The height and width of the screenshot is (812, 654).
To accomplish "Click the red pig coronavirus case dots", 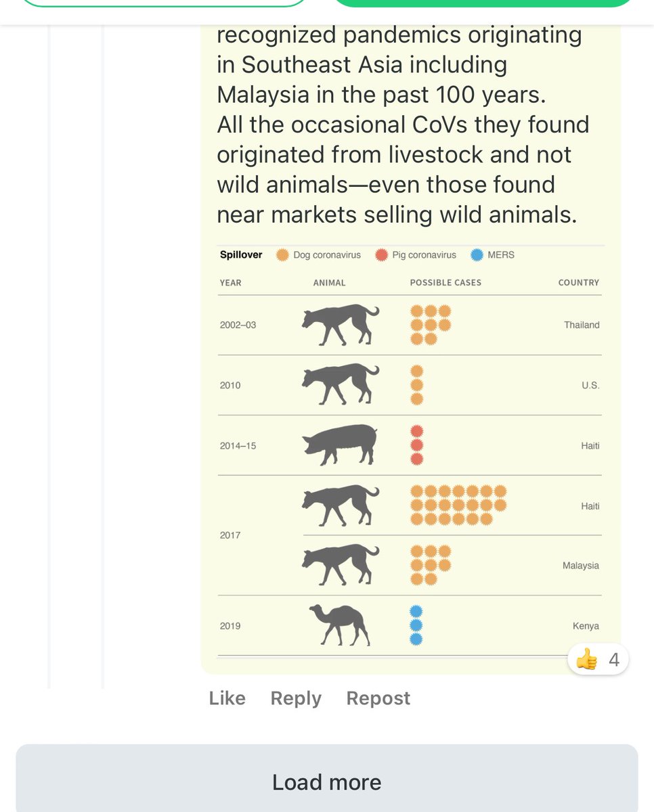I will [416, 445].
